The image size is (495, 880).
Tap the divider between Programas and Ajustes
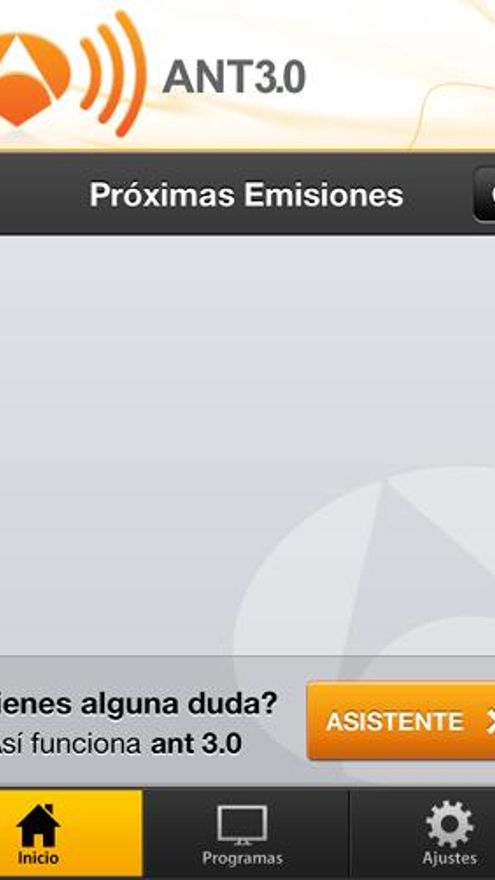click(349, 832)
